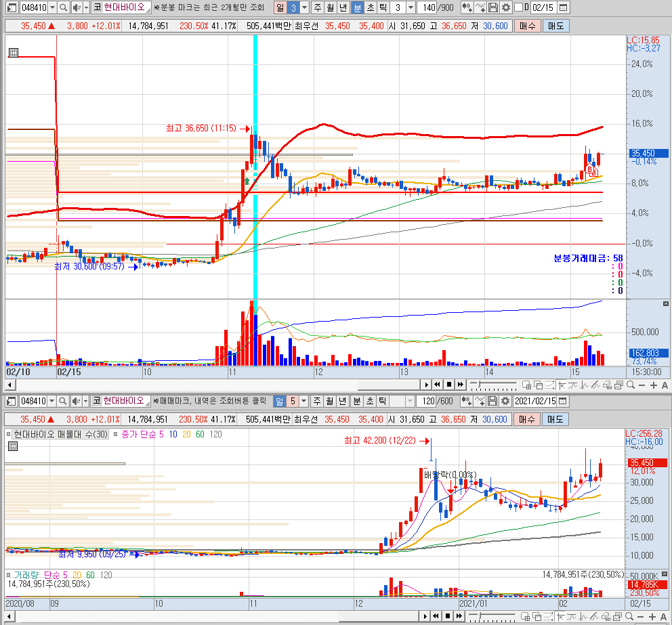
Task: Click fast-forward button in top chart playback bar
Action: pos(460,385)
